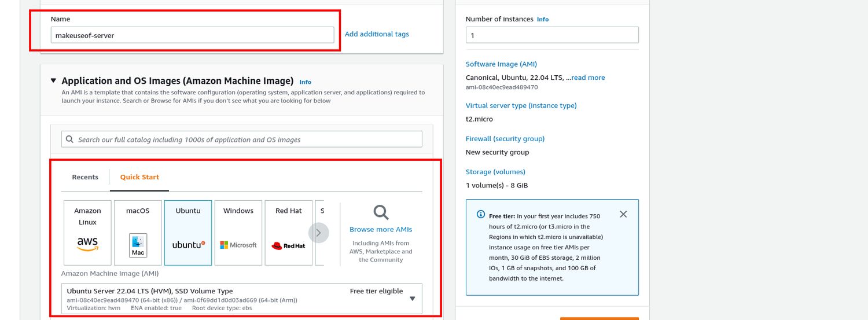Viewport: 868px width, 320px height.
Task: Click the Browse more AMIs link
Action: (381, 230)
